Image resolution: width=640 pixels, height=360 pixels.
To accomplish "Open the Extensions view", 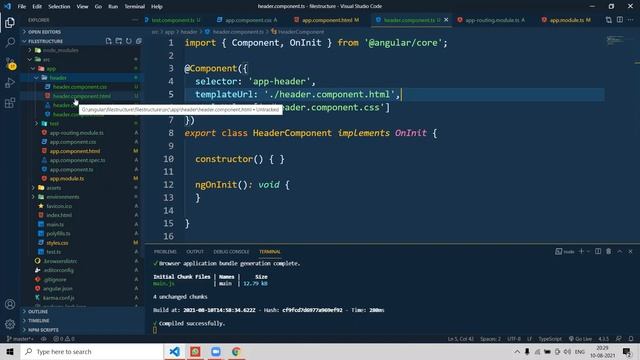I will (10, 103).
